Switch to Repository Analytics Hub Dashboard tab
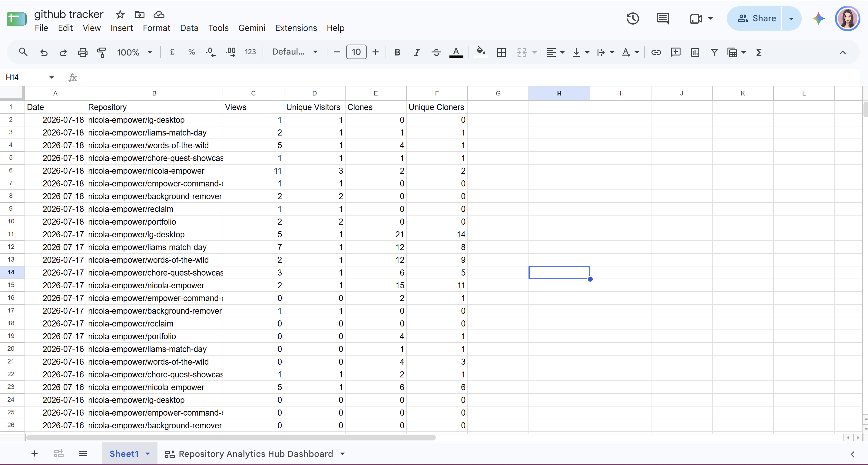868x465 pixels. pyautogui.click(x=255, y=454)
